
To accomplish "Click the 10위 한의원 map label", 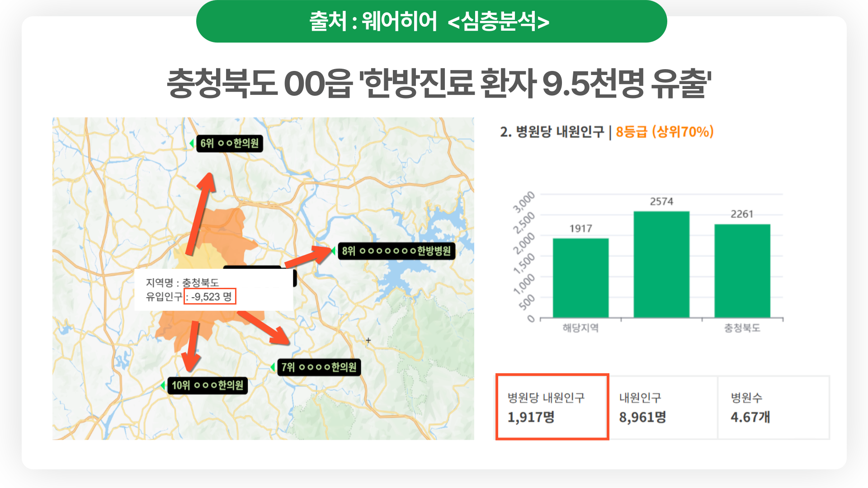I will (x=208, y=385).
